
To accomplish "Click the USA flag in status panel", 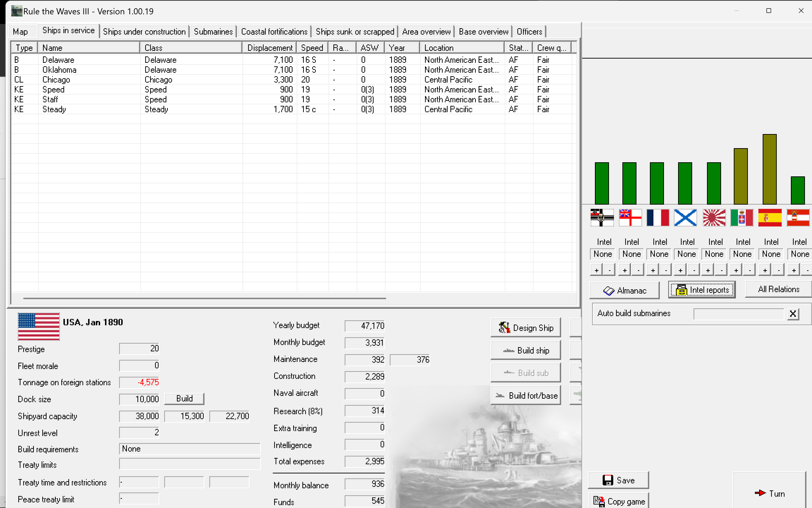I will [x=39, y=327].
